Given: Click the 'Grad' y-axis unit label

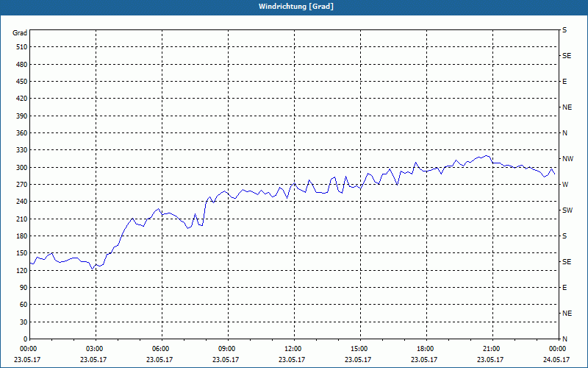Looking at the screenshot, I should coord(20,33).
